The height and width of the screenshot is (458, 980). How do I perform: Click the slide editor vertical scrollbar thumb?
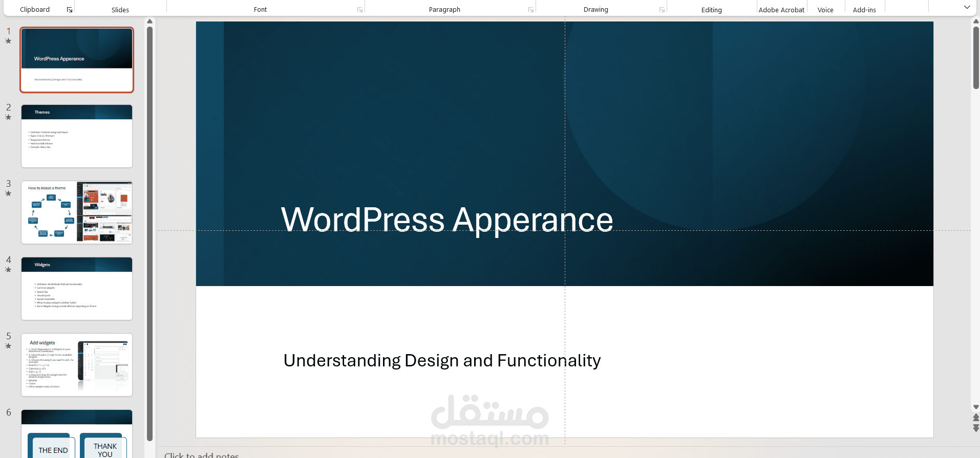pyautogui.click(x=976, y=58)
